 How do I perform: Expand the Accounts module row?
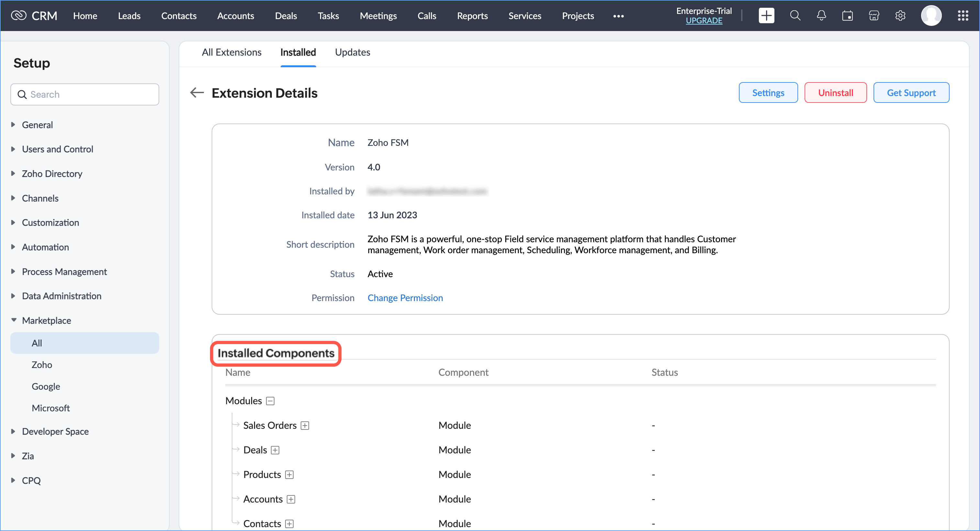point(291,499)
